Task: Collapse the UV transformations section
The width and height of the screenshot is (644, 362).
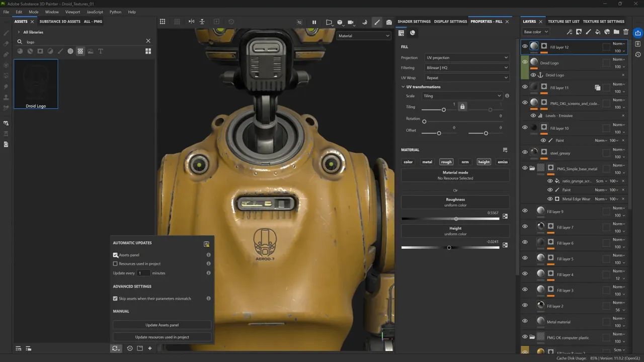Action: (403, 87)
